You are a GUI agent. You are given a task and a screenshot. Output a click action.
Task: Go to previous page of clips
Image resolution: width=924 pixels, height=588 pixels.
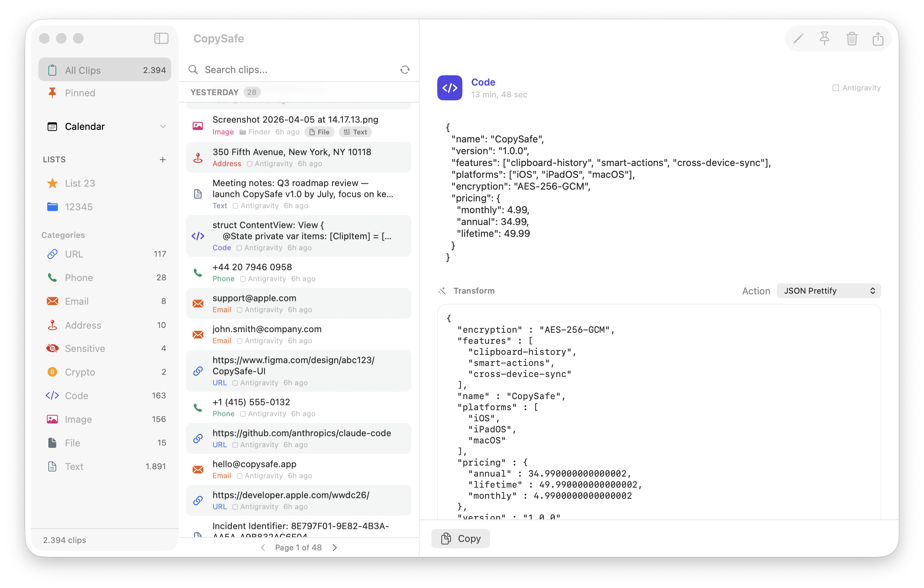click(263, 547)
